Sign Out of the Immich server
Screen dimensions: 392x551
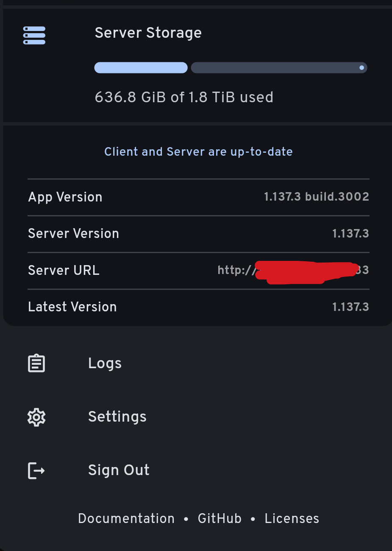(119, 470)
